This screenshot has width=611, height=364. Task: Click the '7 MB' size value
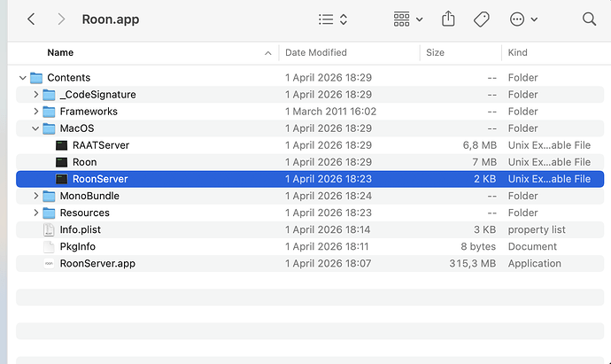[x=484, y=162]
